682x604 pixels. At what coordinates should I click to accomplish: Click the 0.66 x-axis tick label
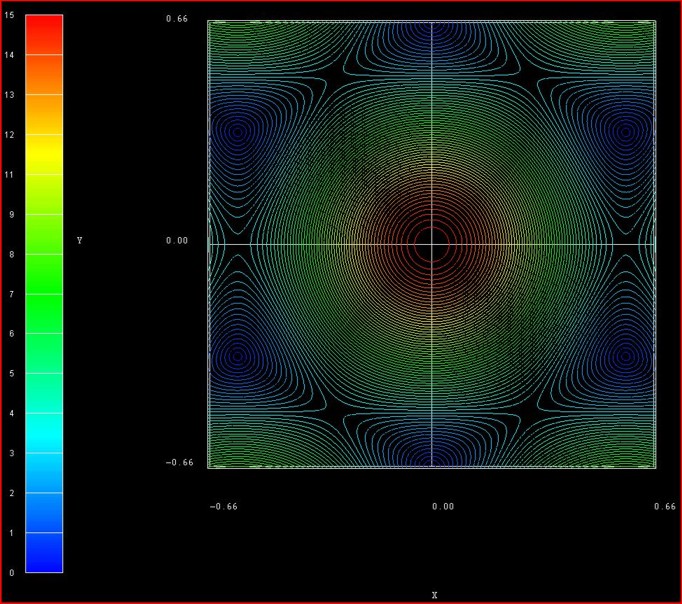click(x=664, y=506)
